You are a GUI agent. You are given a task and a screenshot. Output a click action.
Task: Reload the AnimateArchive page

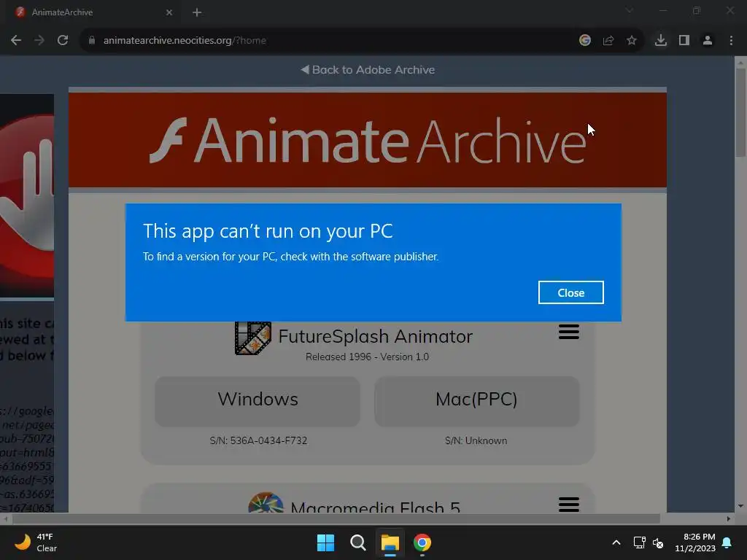(x=63, y=41)
